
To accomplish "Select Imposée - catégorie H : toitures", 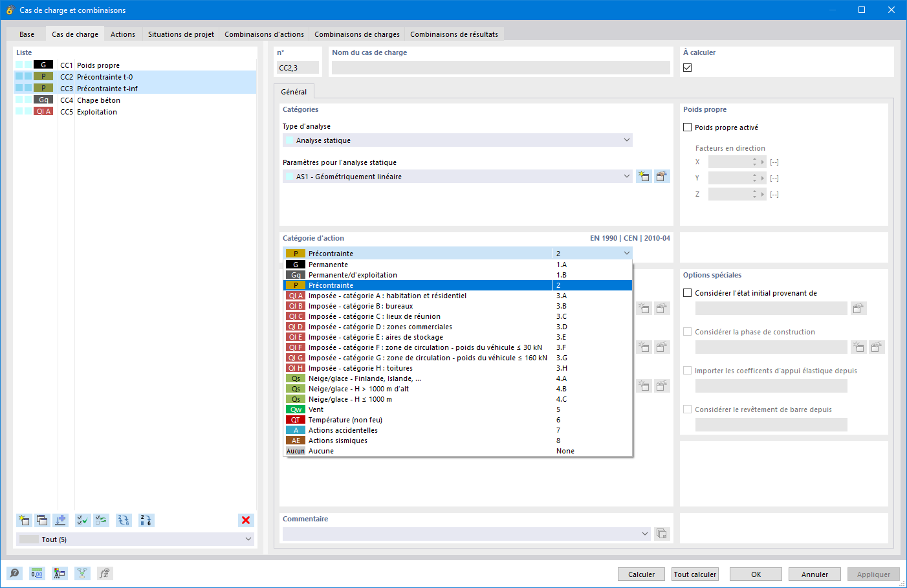I will 457,368.
